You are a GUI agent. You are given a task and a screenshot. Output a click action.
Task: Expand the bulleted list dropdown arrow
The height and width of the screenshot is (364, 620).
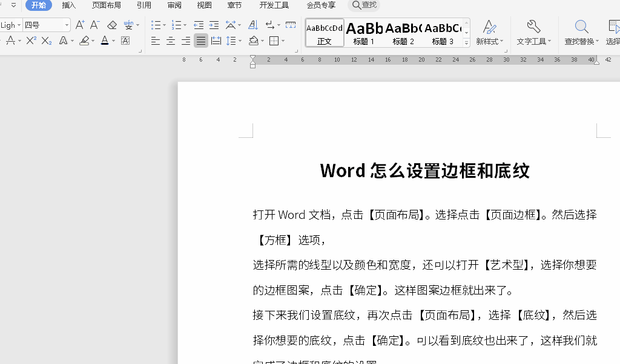point(164,25)
